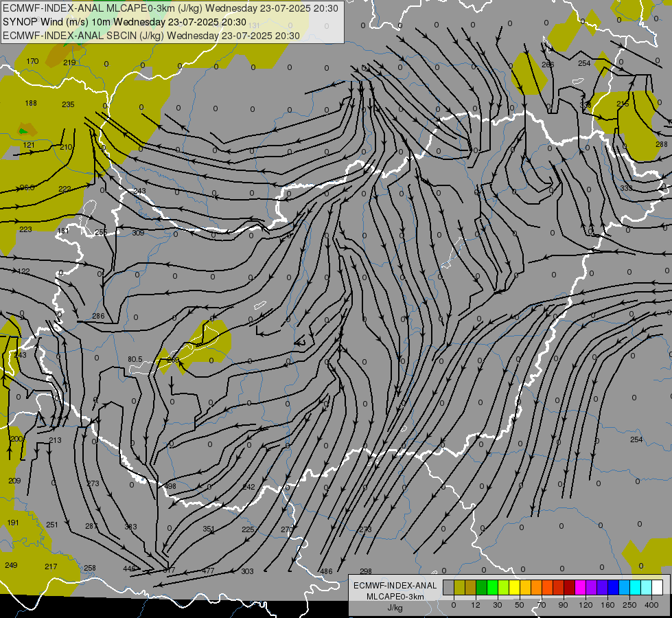Click the magenta legend swatch
The width and height of the screenshot is (672, 618).
coord(580,588)
